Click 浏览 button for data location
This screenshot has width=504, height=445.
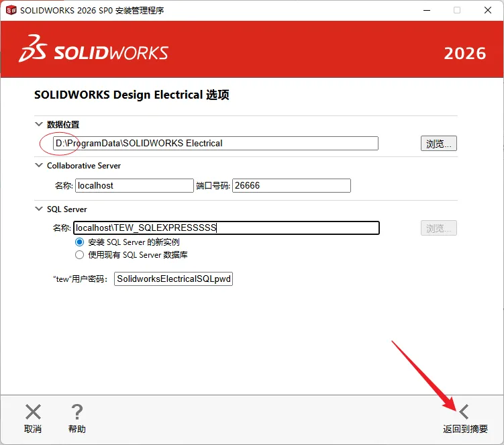[x=439, y=144]
